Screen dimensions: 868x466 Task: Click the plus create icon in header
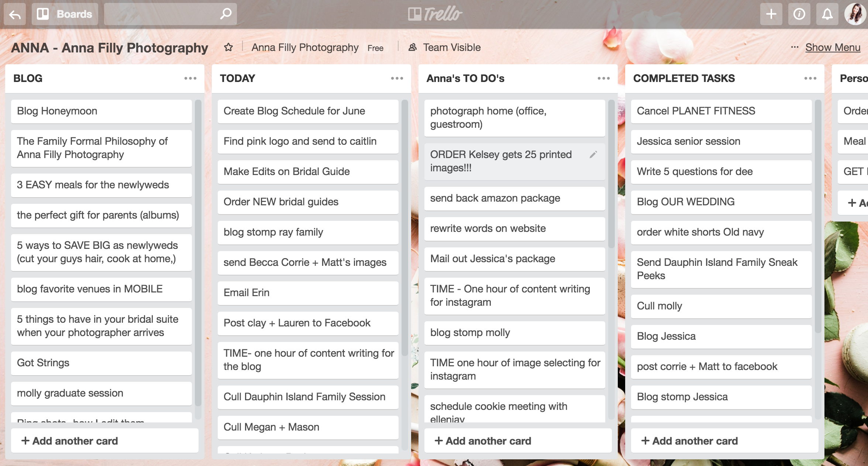click(x=771, y=14)
